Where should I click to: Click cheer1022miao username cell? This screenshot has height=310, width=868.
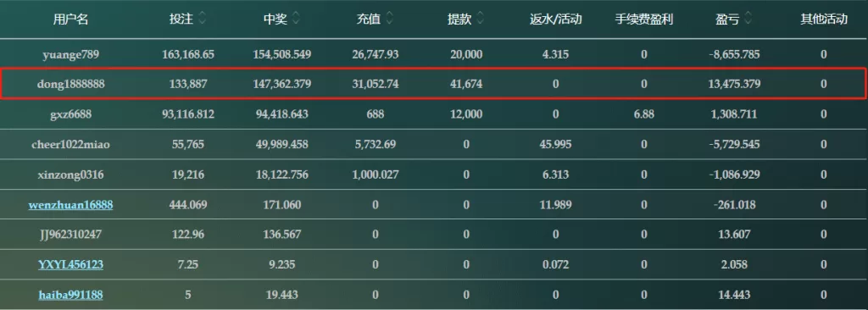pyautogui.click(x=71, y=144)
